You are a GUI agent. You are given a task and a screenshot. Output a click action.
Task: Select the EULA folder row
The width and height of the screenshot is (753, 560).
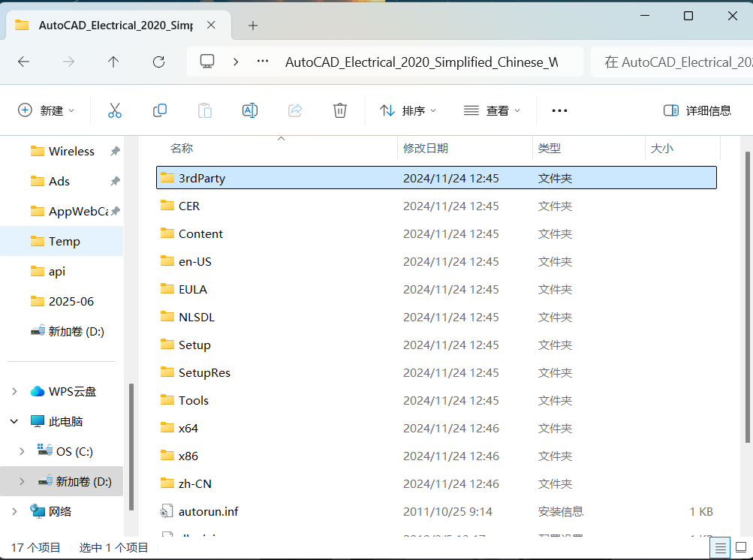click(436, 289)
